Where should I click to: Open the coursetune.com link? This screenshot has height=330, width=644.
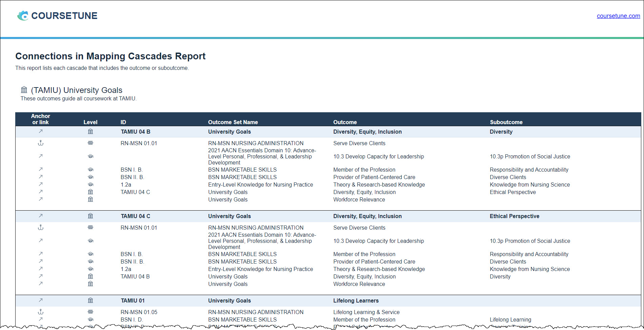pos(618,16)
